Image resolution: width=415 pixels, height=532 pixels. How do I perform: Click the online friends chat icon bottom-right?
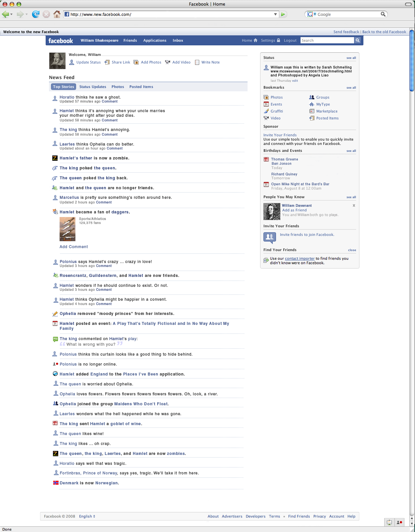(399, 522)
